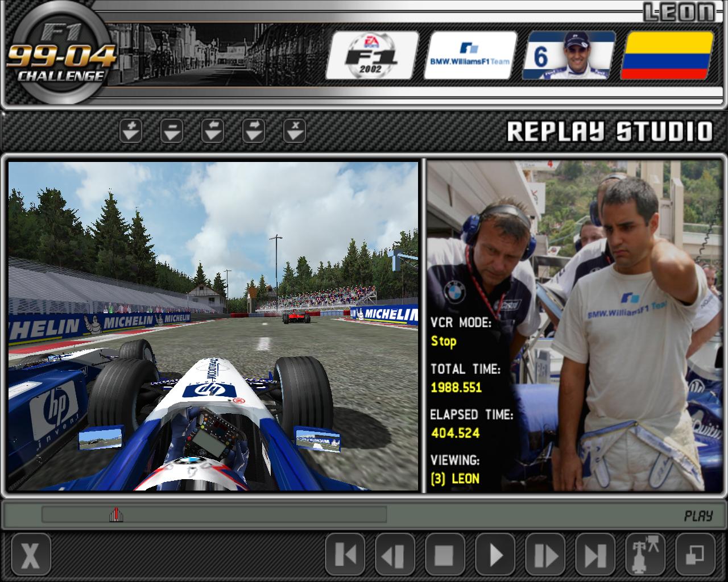Click the viewing value '(3) LEON'
The width and height of the screenshot is (728, 582).
click(455, 479)
